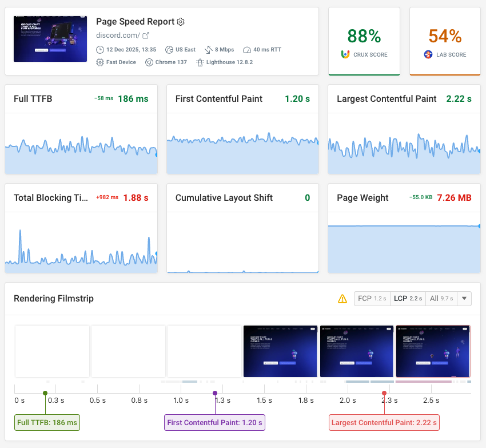Click the 40 ms RTT latency icon
The width and height of the screenshot is (486, 448).
(246, 50)
